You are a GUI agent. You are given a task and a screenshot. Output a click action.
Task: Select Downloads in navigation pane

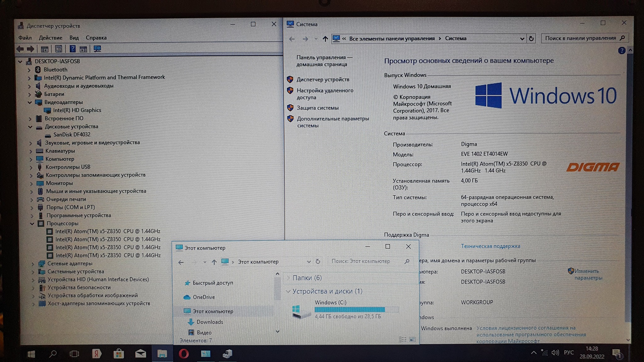[x=210, y=322]
